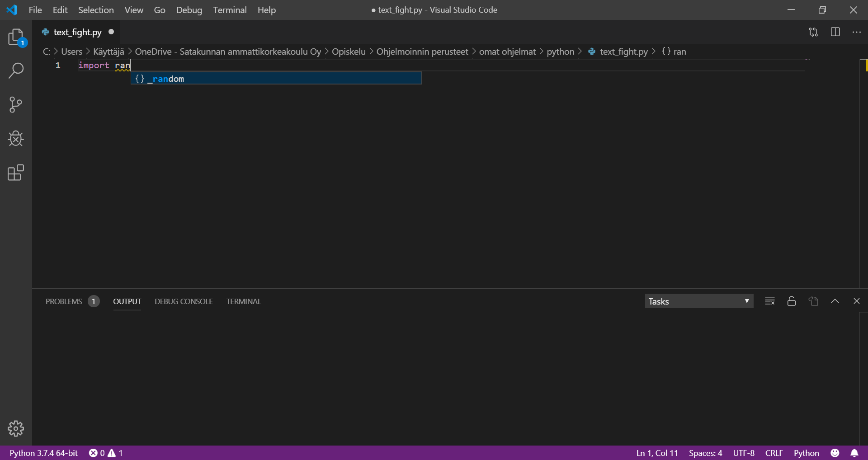Switch to the DEBUG CONSOLE tab
The image size is (868, 460).
184,301
